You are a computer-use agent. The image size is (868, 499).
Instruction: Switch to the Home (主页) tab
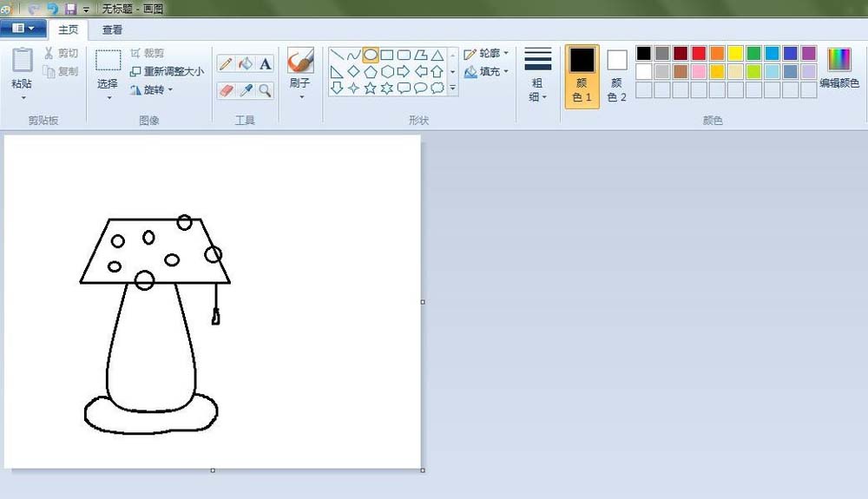pos(68,30)
